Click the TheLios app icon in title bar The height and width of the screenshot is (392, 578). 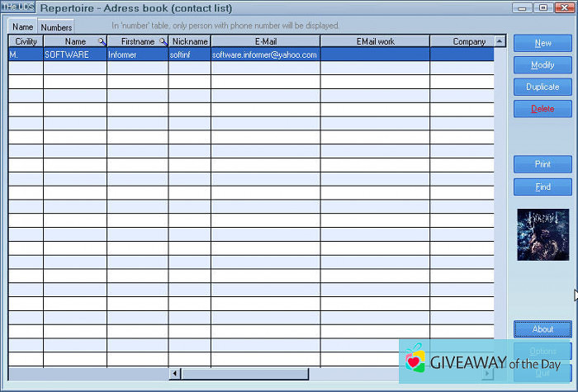coord(17,7)
